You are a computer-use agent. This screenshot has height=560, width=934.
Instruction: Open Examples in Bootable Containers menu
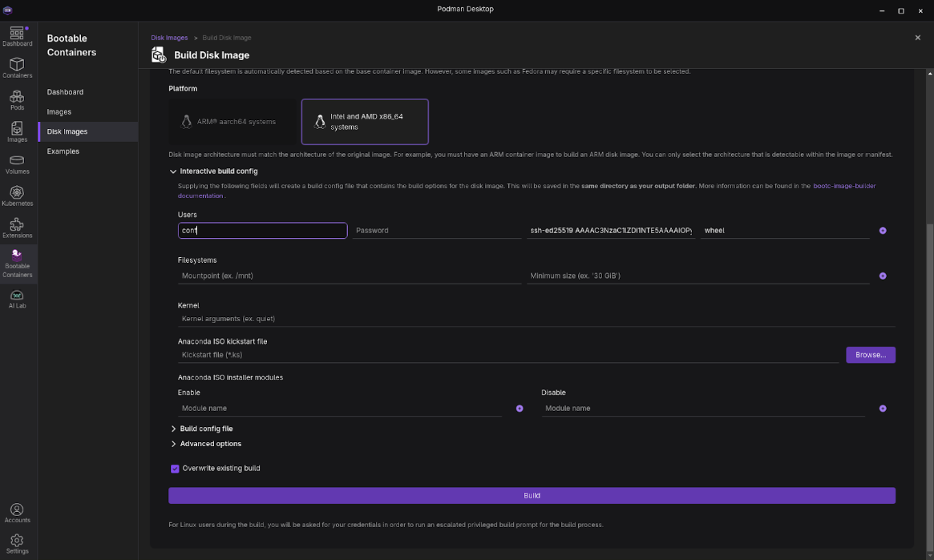[63, 151]
